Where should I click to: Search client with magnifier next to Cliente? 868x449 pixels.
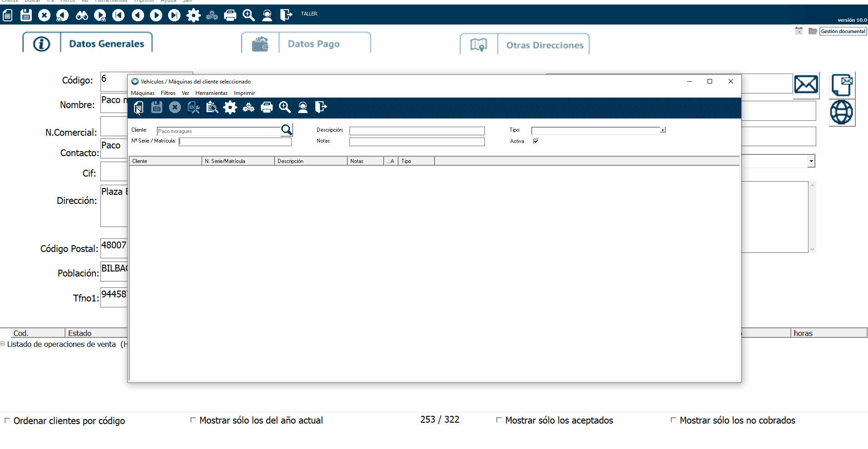[x=287, y=130]
